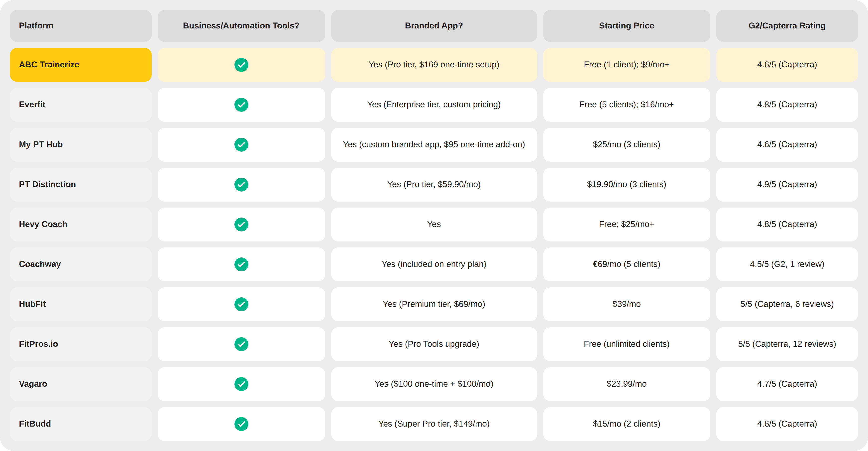Click '$25/mo (3 clients)' price
868x451 pixels.
coord(626,145)
